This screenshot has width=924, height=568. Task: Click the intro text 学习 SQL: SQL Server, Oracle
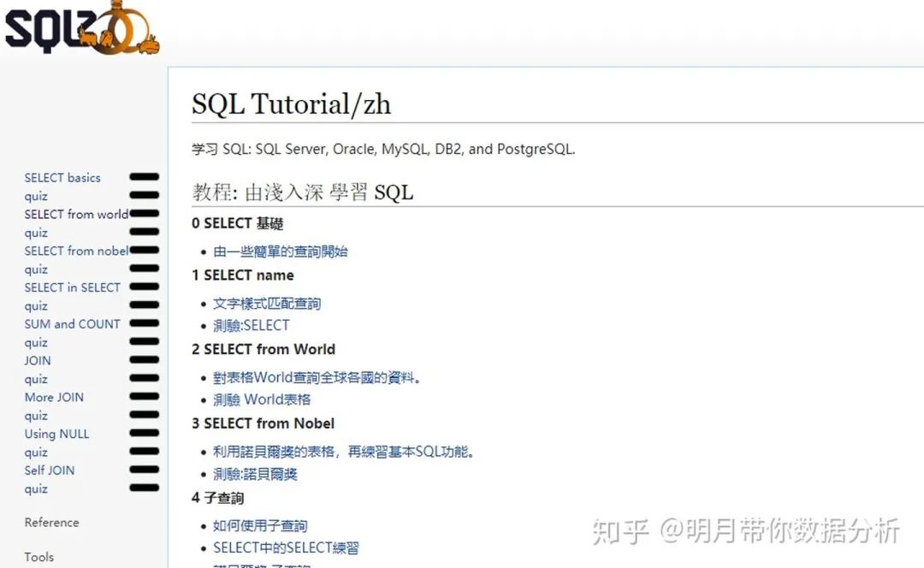pos(383,149)
